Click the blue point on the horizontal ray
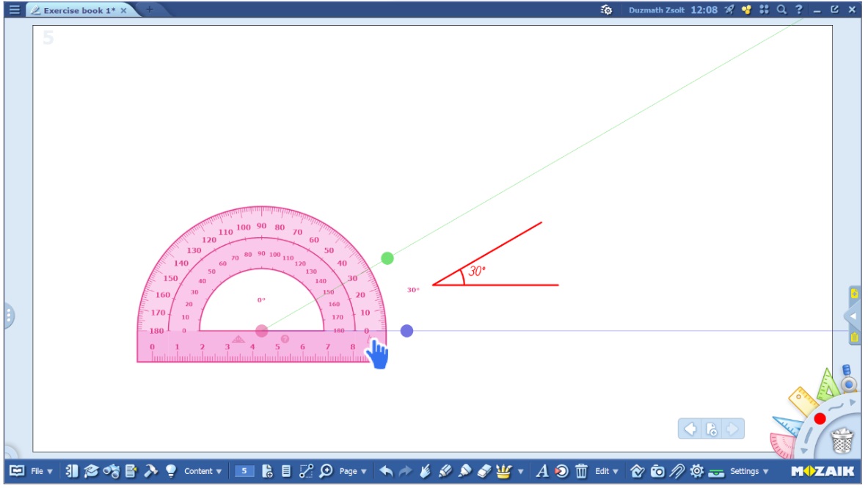 tap(406, 331)
